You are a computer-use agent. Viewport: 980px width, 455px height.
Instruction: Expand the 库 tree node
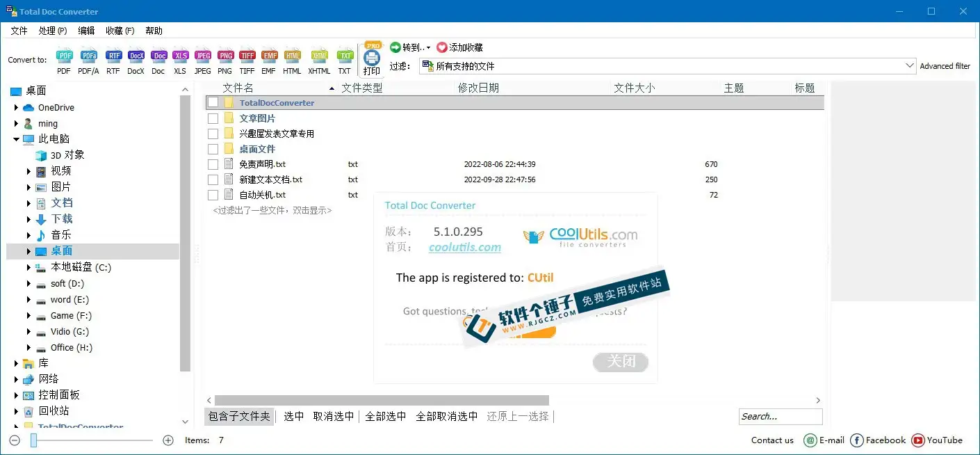click(x=16, y=363)
